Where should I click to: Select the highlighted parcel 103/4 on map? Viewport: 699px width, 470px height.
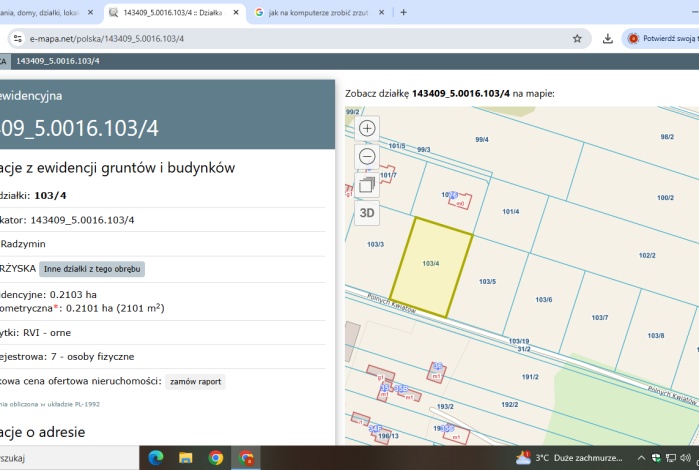pos(431,264)
